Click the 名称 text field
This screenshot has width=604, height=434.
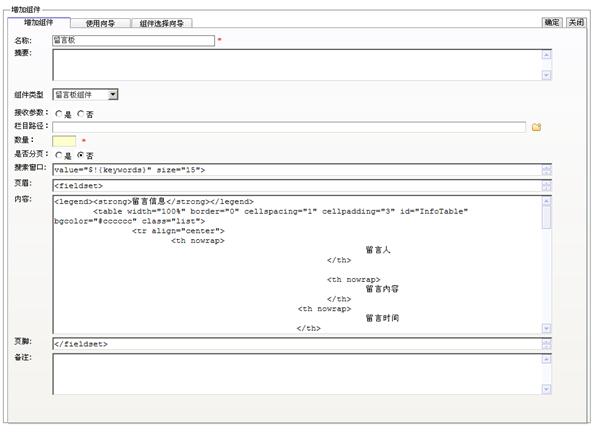[x=134, y=41]
